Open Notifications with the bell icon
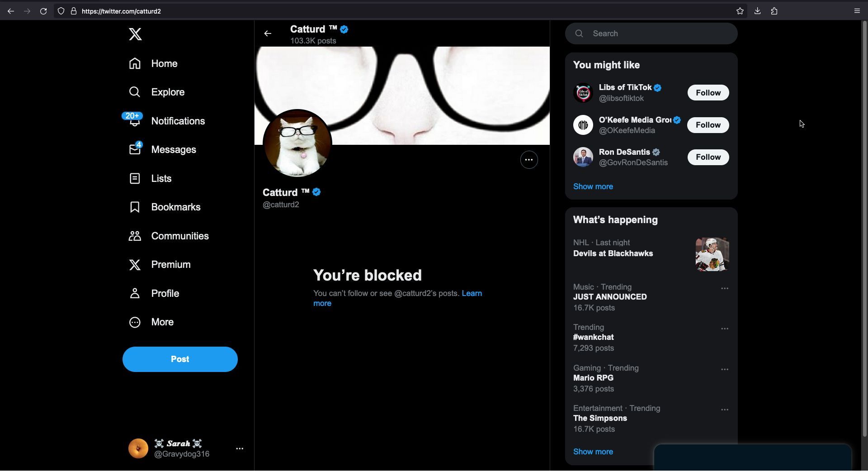This screenshot has width=868, height=472. (x=135, y=121)
